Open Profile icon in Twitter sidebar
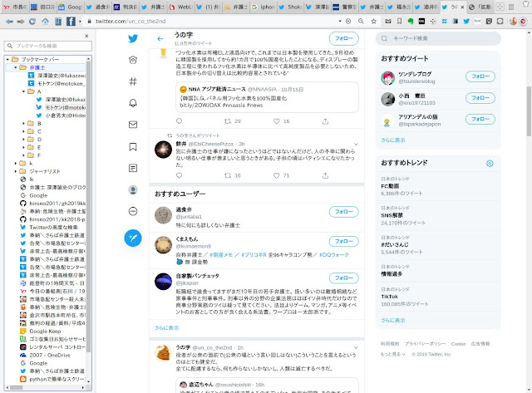Viewport: 532px width, 393px height. point(133,190)
